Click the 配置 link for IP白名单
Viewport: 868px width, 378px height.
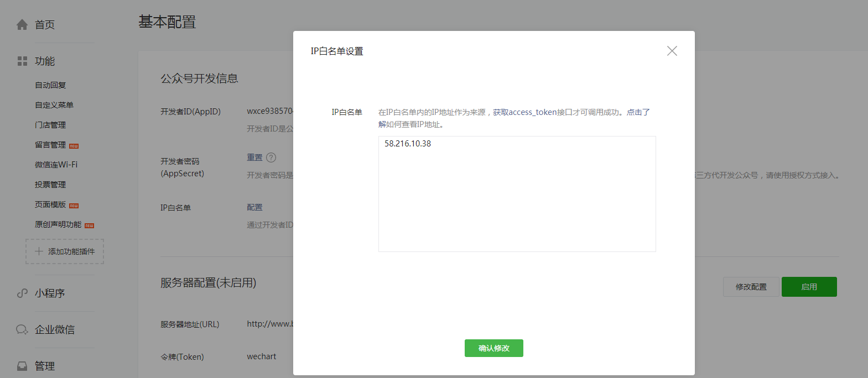(254, 207)
